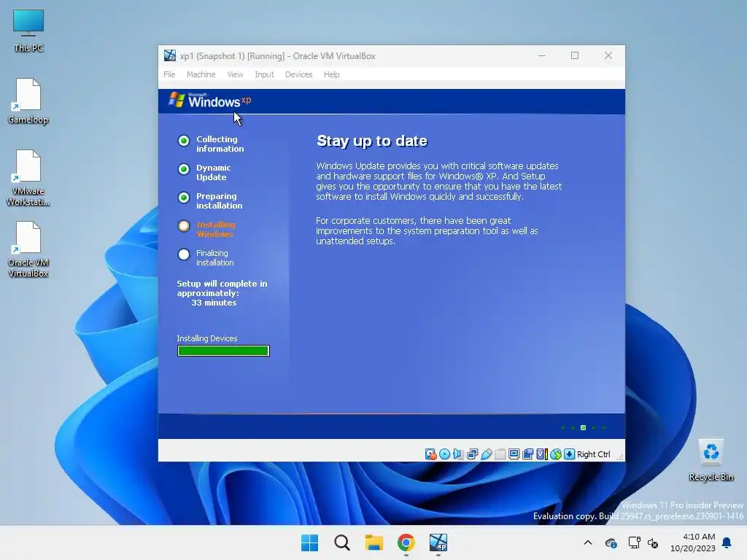
Task: Click the network tray icon
Action: tap(634, 542)
